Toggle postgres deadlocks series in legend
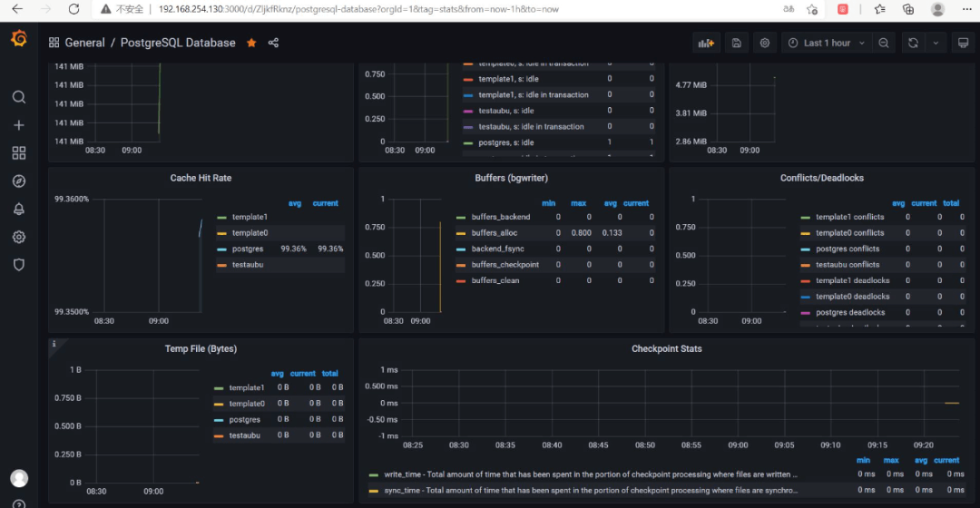The height and width of the screenshot is (508, 980). (x=850, y=312)
